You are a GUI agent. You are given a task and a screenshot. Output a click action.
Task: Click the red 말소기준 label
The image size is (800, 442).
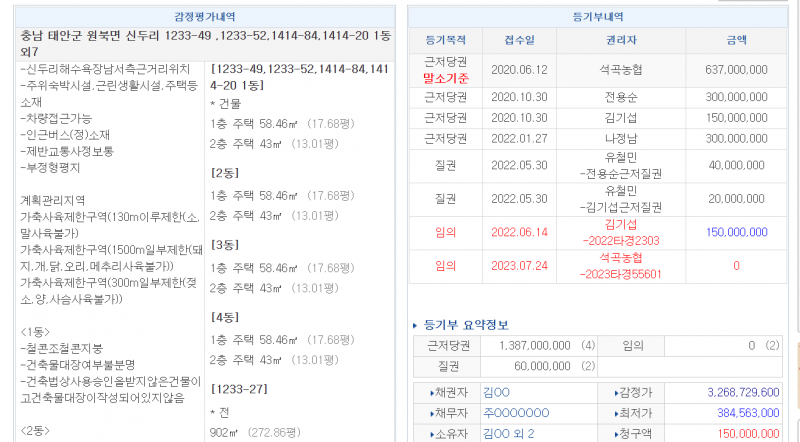click(447, 78)
